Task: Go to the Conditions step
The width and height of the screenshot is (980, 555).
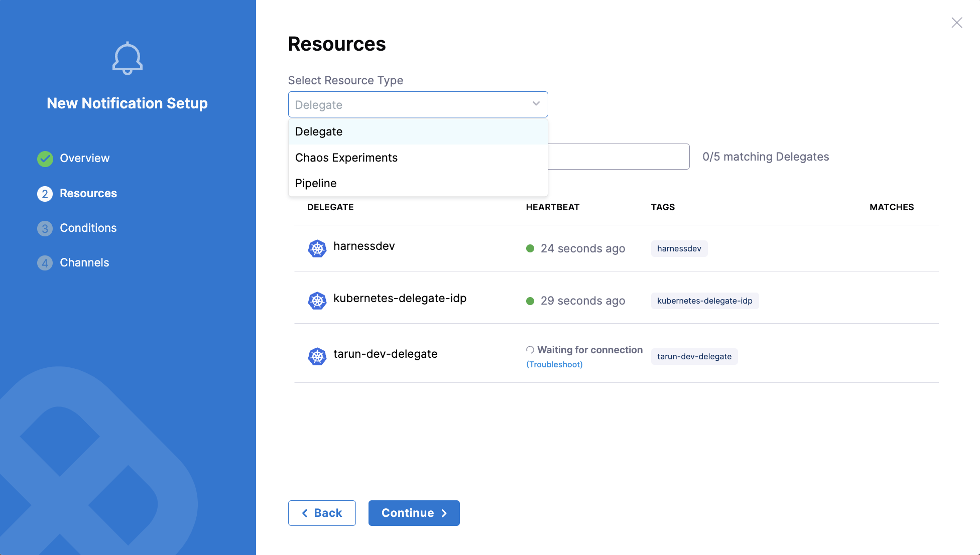Action: [x=88, y=228]
